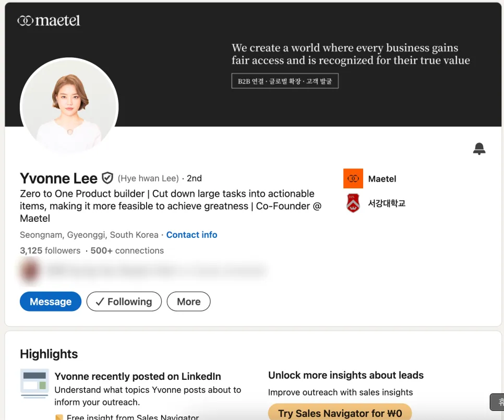
Task: Open Yvonne Lee's profile photo
Action: [x=69, y=106]
